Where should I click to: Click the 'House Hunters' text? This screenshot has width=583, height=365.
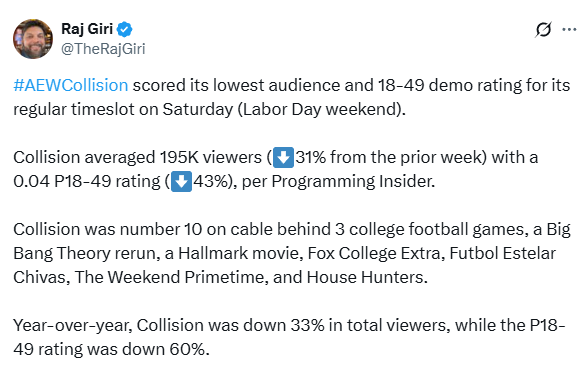coord(367,277)
